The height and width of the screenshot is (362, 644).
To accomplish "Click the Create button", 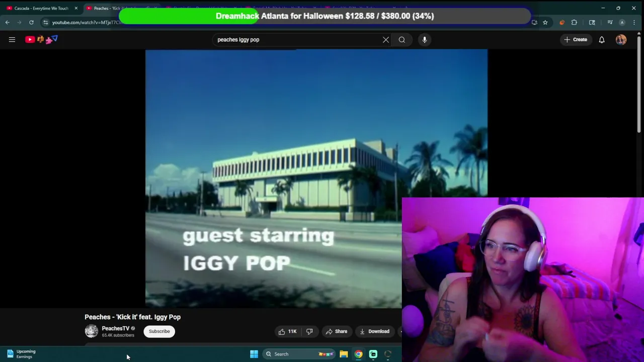I will click(x=576, y=40).
